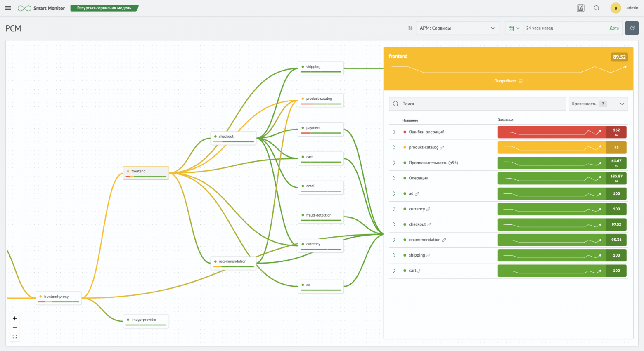This screenshot has height=351, width=644.
Task: Open the green calendar icon in the time picker
Action: (x=511, y=28)
